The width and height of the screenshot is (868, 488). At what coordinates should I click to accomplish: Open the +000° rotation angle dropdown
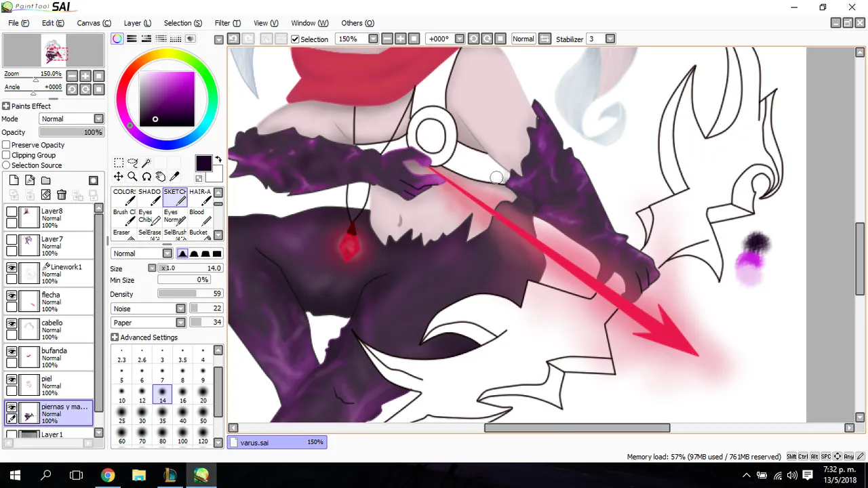coord(460,39)
